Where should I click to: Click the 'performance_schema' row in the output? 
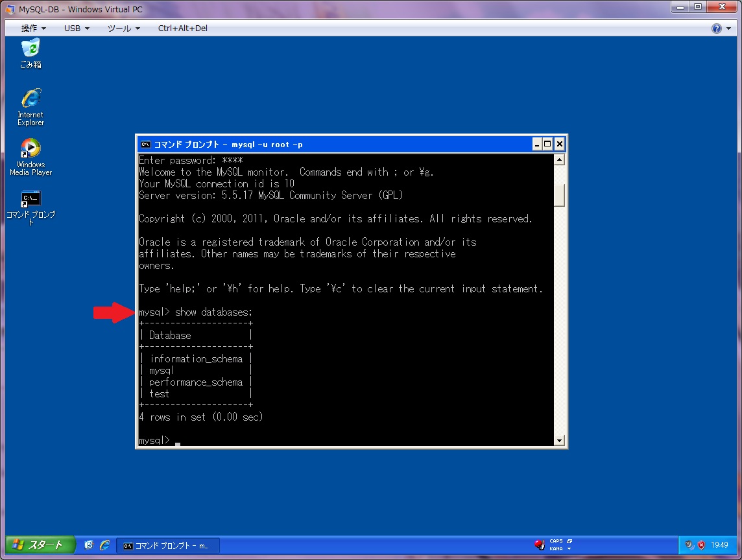pos(196,382)
